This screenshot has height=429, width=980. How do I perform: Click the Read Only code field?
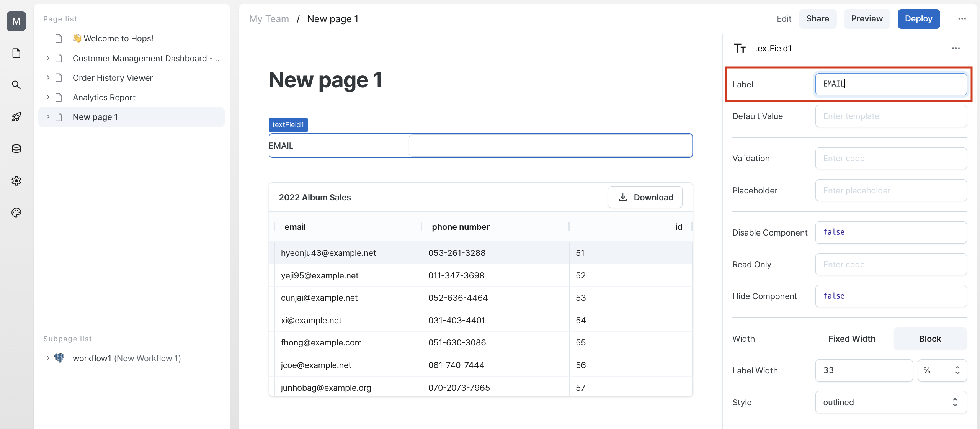pyautogui.click(x=891, y=264)
